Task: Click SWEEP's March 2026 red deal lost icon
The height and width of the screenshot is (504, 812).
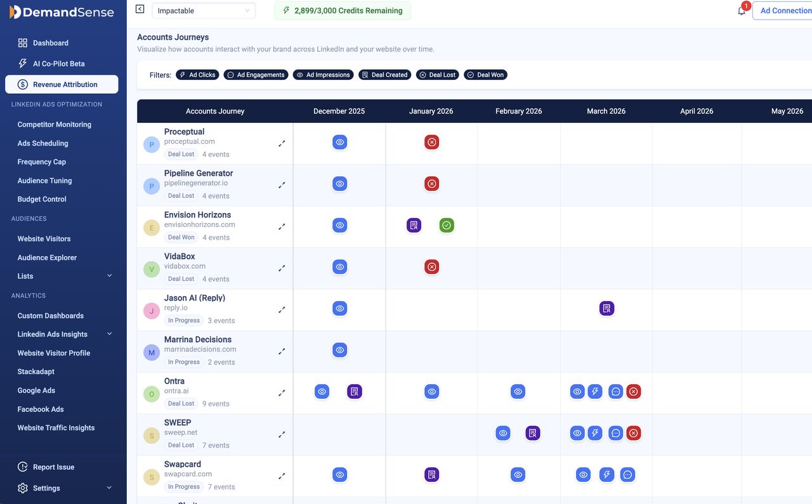Action: [633, 434]
